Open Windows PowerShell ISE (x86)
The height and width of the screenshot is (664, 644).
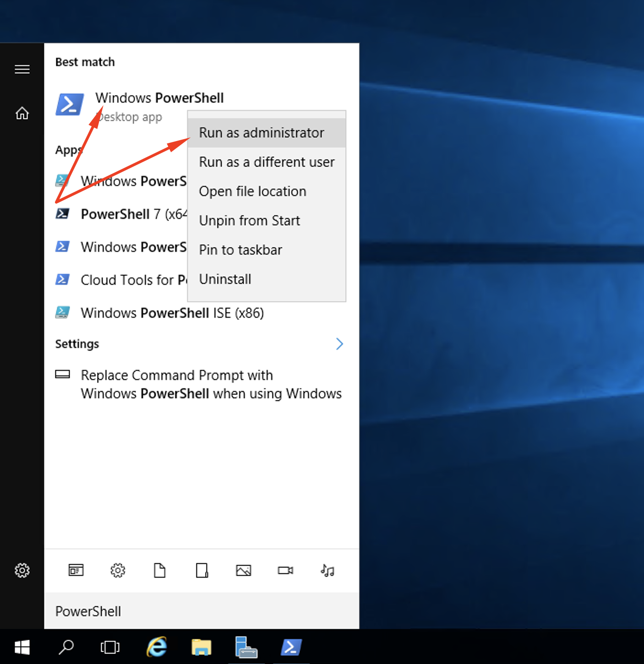pos(172,313)
